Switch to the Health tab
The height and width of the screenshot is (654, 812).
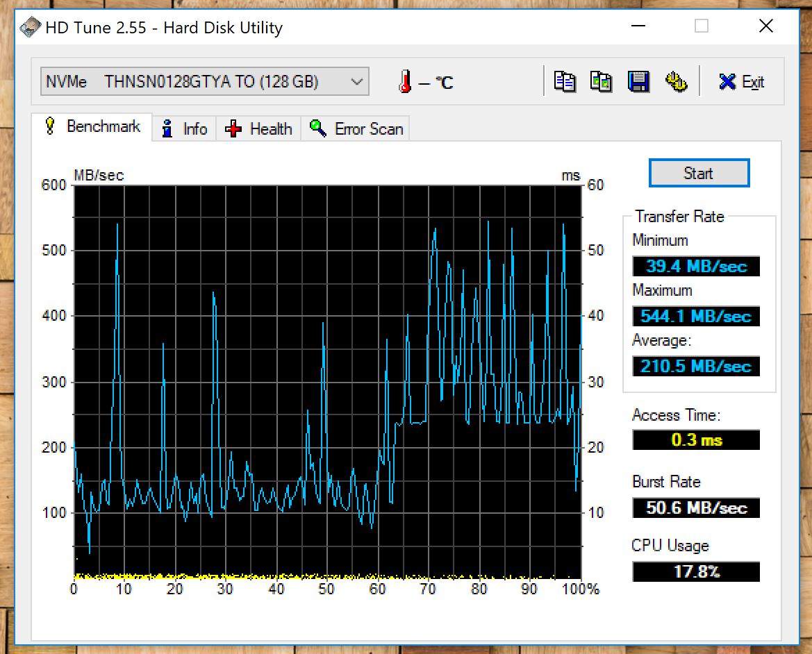258,128
